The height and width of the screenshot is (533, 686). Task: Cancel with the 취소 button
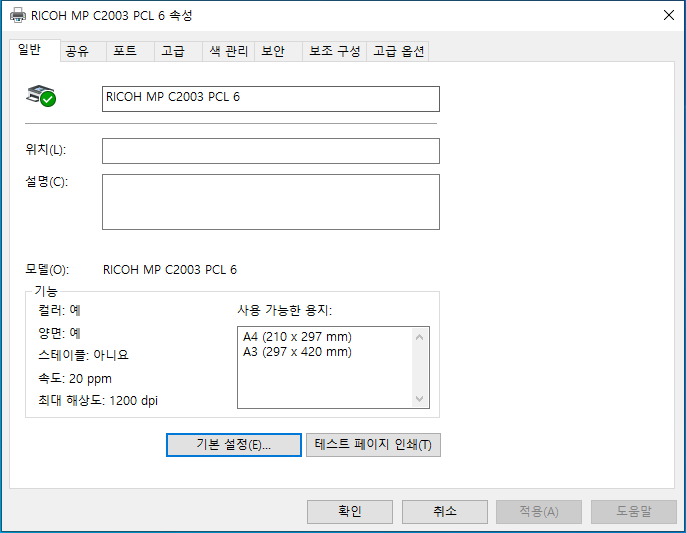click(x=444, y=512)
